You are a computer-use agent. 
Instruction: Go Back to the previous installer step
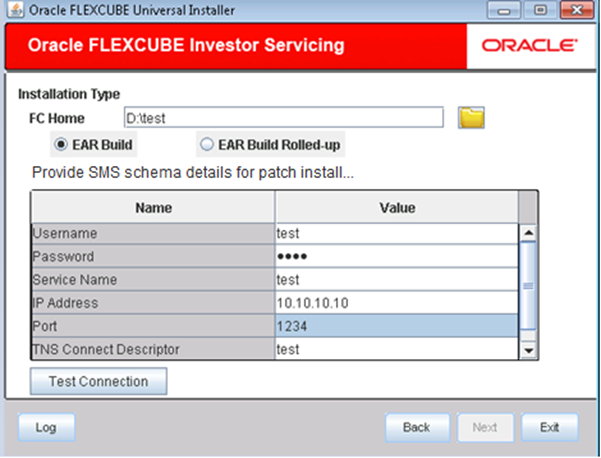click(417, 427)
